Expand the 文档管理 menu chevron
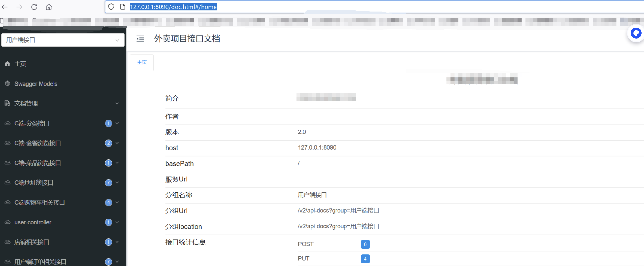Viewport: 644px width, 266px height. click(117, 103)
